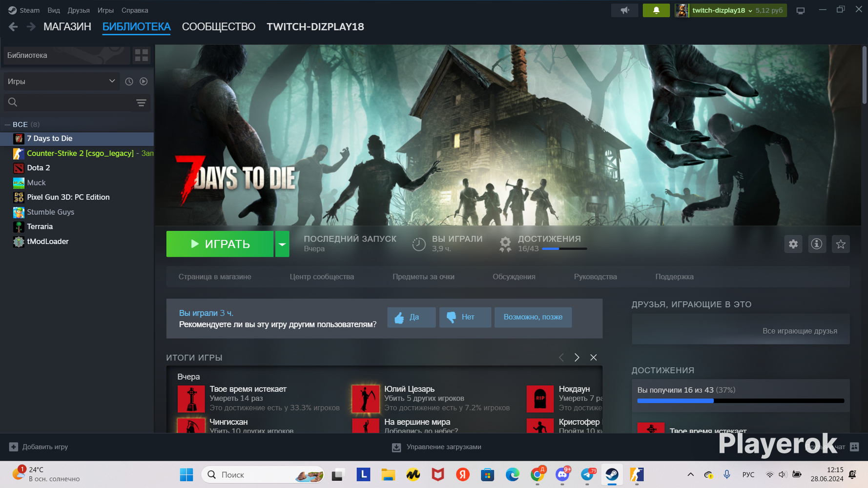Screen dimensions: 868x488
Task: Click the thumbs-down Нет button
Action: pos(465,317)
